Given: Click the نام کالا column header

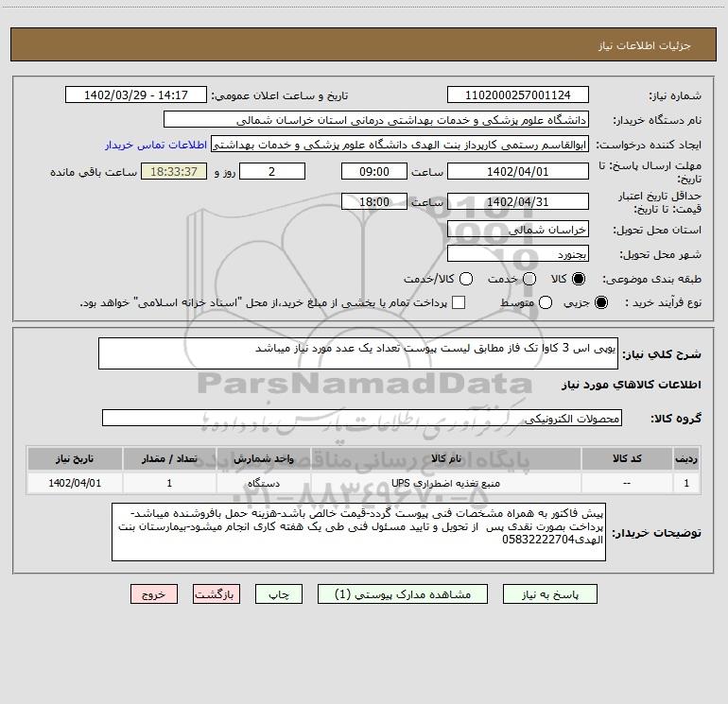Looking at the screenshot, I should pos(446,458).
